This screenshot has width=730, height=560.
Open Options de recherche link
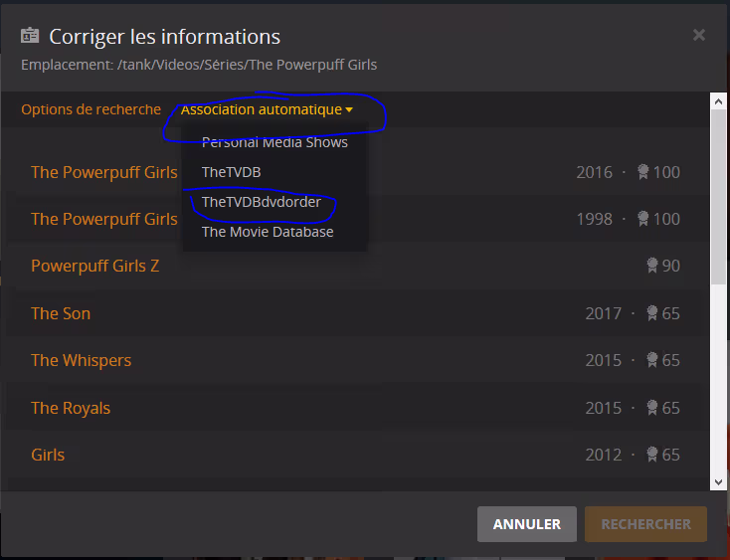(91, 109)
